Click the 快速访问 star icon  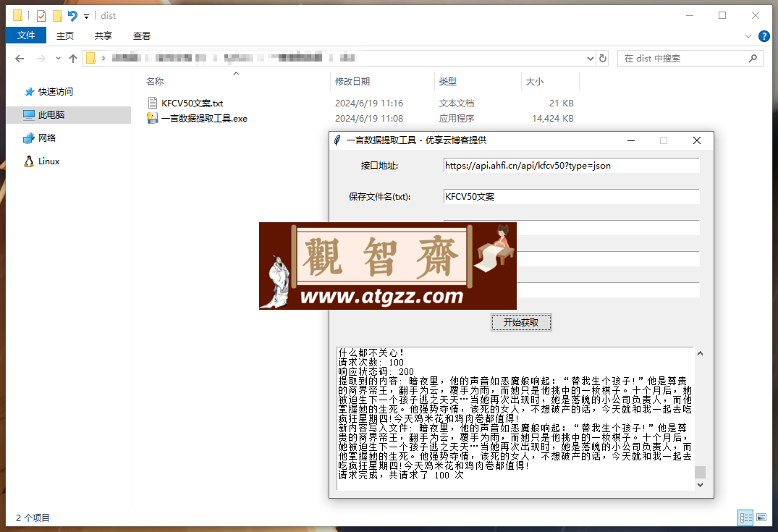tap(29, 92)
